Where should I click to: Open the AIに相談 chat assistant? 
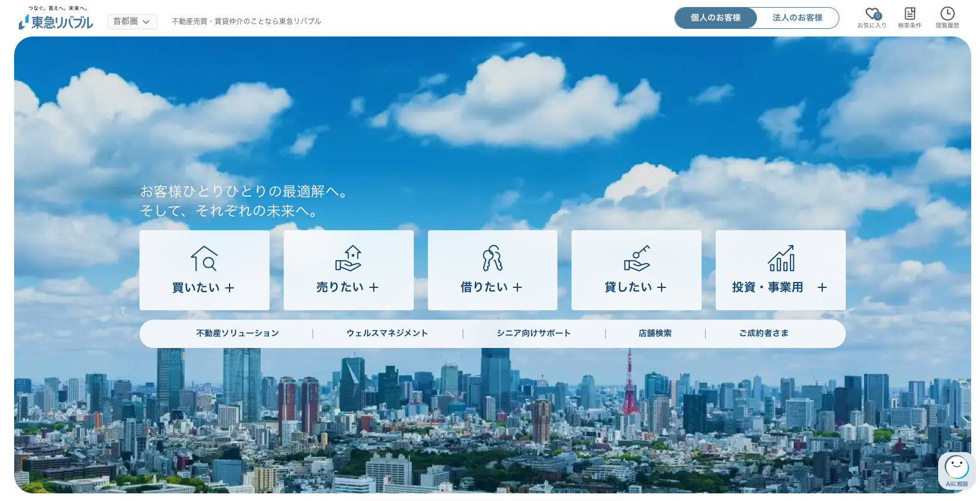click(957, 471)
